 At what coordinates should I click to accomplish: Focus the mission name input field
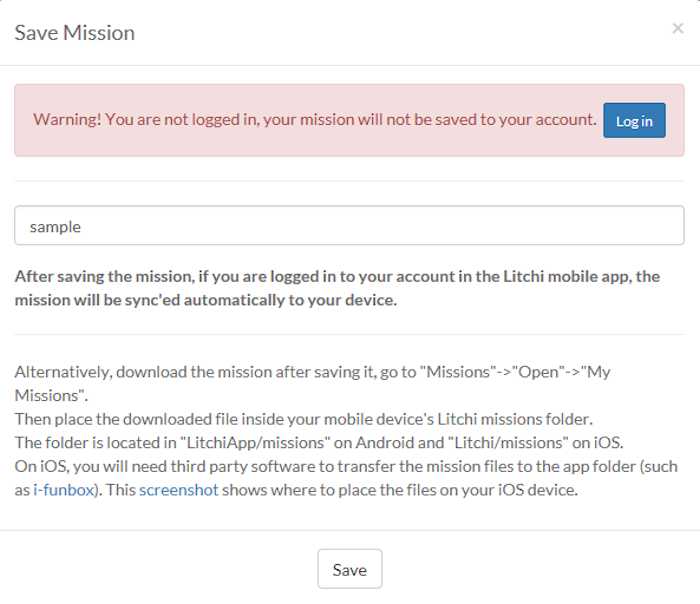349,226
